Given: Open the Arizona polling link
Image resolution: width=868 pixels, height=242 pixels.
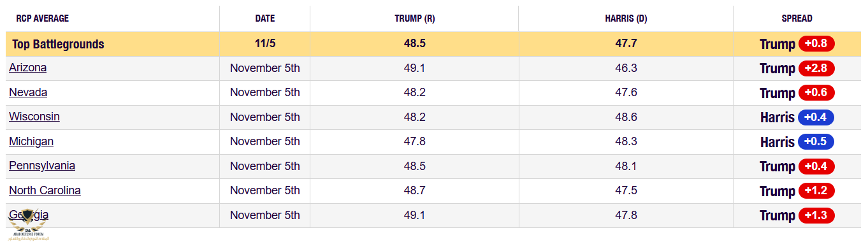Looking at the screenshot, I should click(27, 68).
